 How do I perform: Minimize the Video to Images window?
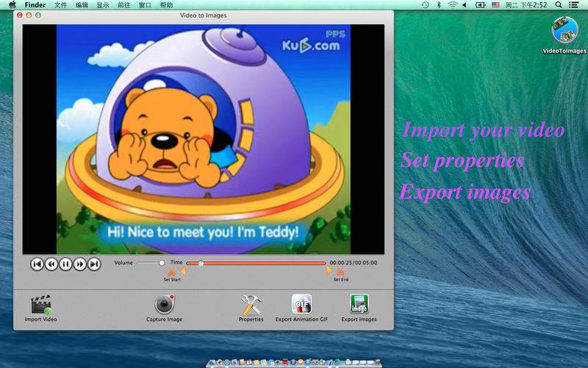29,15
